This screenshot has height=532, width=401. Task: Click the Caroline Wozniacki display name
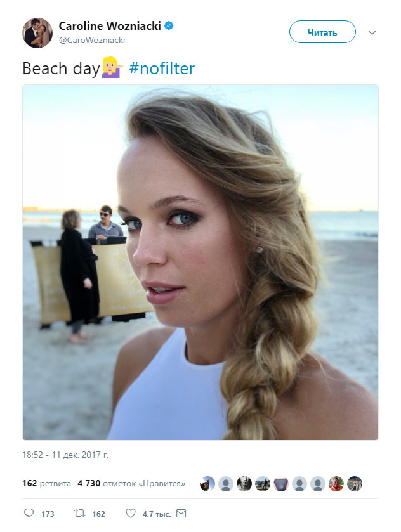[110, 26]
